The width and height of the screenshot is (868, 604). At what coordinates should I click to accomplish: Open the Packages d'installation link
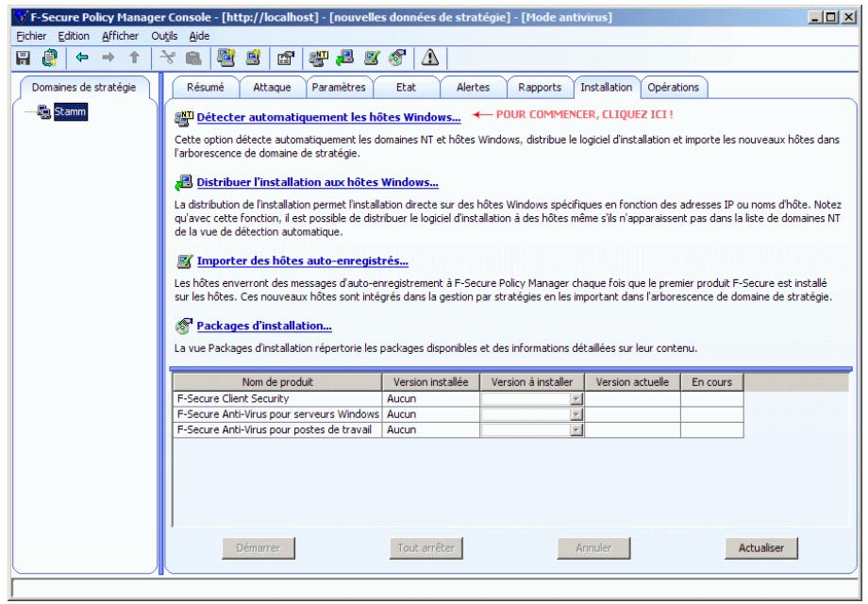tap(264, 326)
